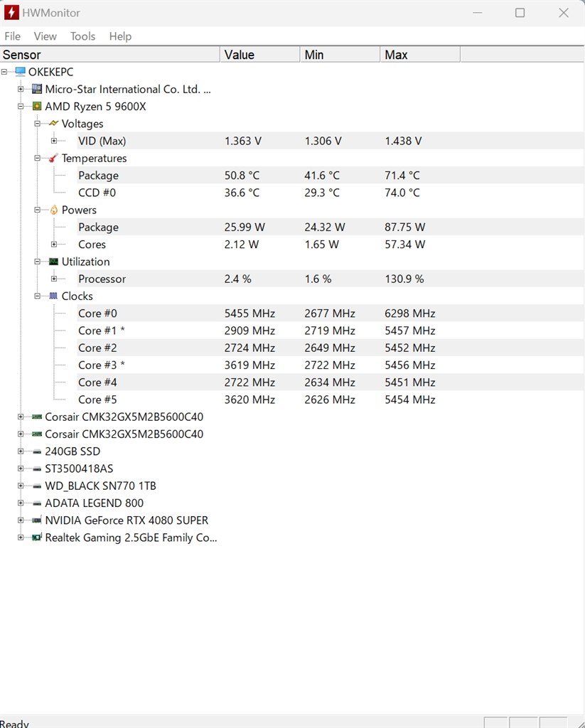The width and height of the screenshot is (585, 728).
Task: Click the Voltages section icon
Action: [53, 124]
